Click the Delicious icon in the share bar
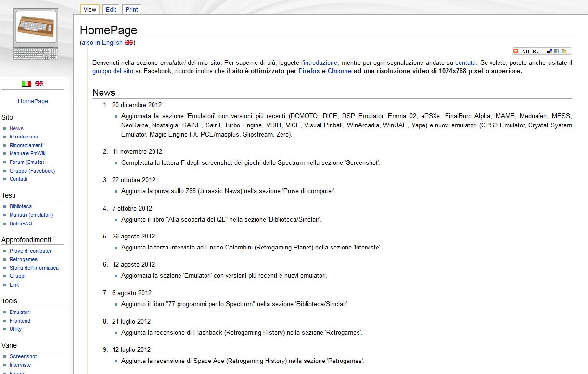588x374 pixels. tap(550, 51)
